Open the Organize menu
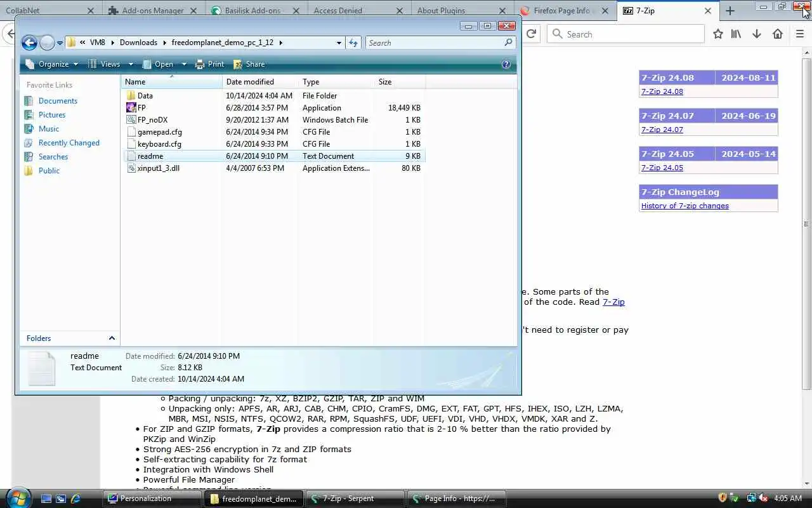The width and height of the screenshot is (812, 508). [x=52, y=64]
